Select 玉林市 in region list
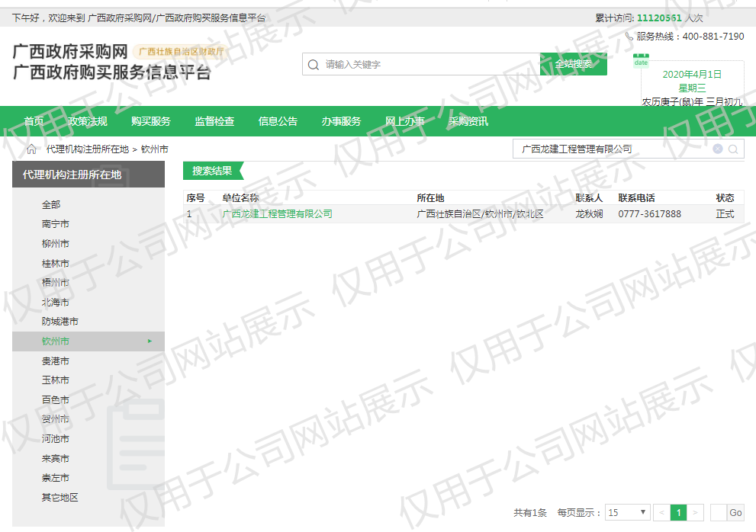Screen dimensions: 756x532 pyautogui.click(x=56, y=380)
